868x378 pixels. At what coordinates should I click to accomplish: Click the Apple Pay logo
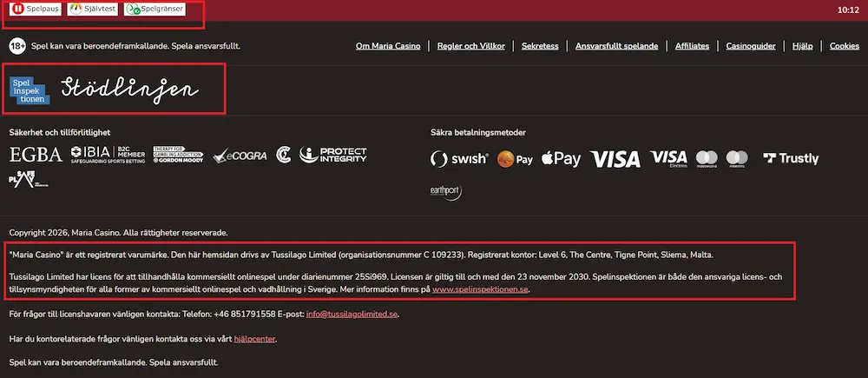[561, 159]
